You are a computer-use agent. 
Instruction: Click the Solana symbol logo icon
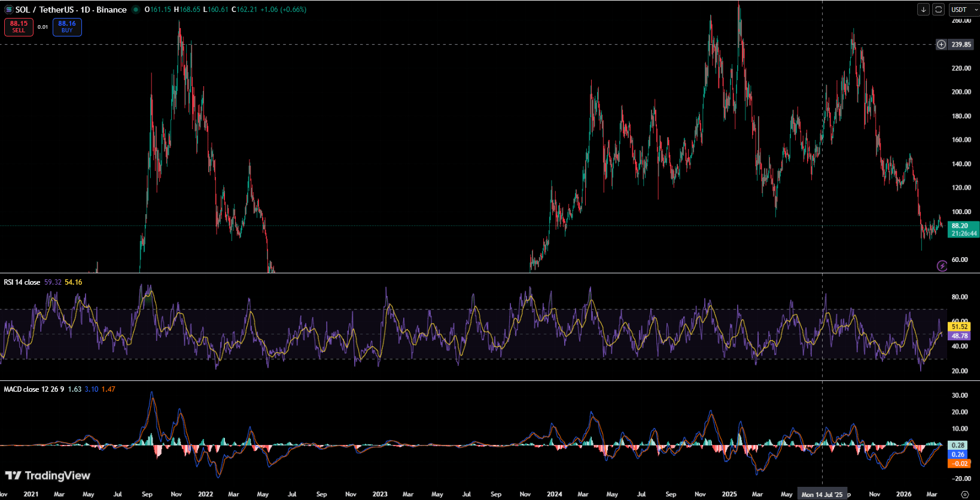pos(8,10)
